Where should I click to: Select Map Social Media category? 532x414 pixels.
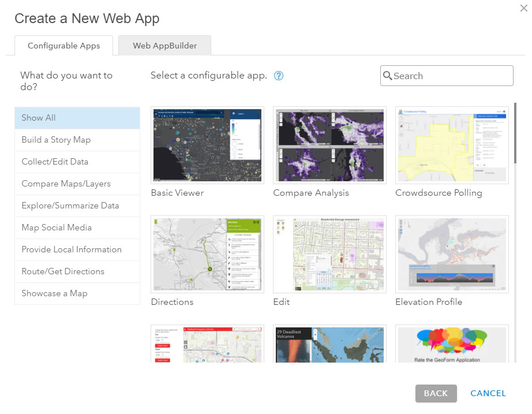coord(77,227)
